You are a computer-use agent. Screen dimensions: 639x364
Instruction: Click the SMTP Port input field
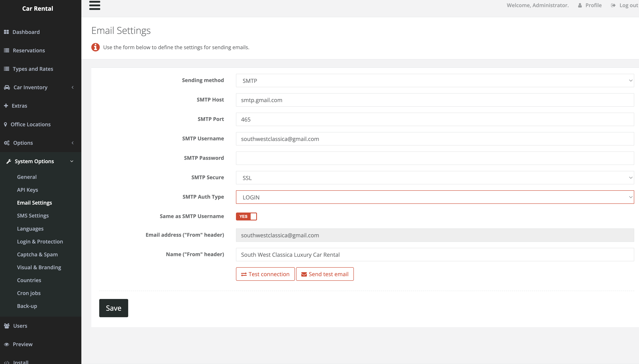pos(435,119)
